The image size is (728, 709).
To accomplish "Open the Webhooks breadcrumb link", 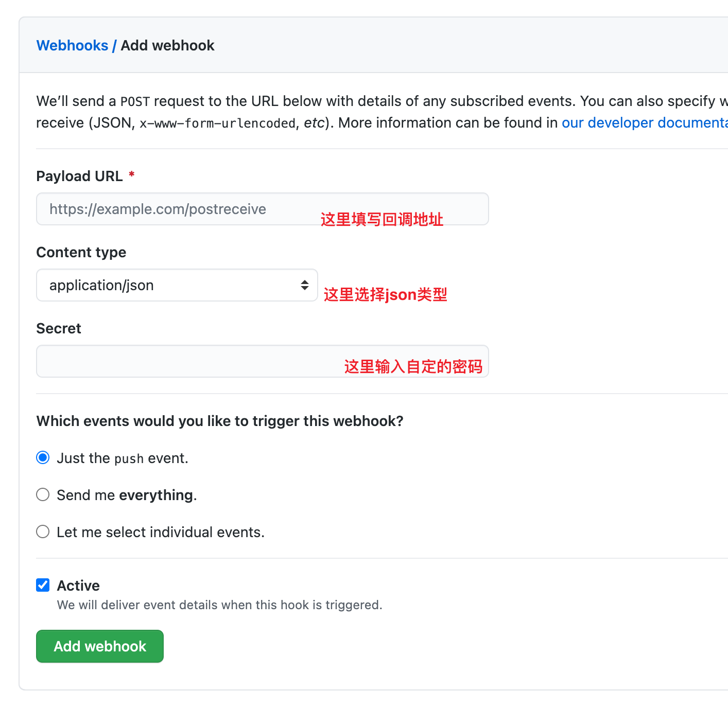I will 72,45.
